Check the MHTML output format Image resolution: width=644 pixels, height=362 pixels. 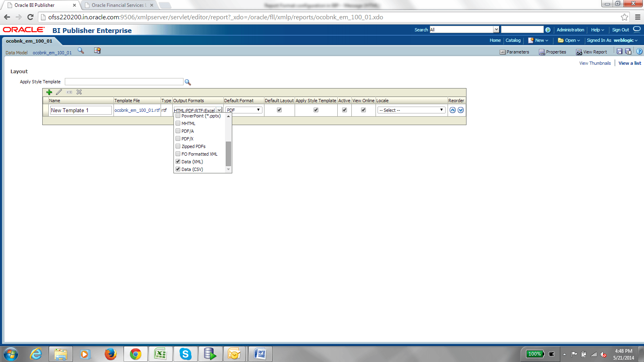pos(178,123)
